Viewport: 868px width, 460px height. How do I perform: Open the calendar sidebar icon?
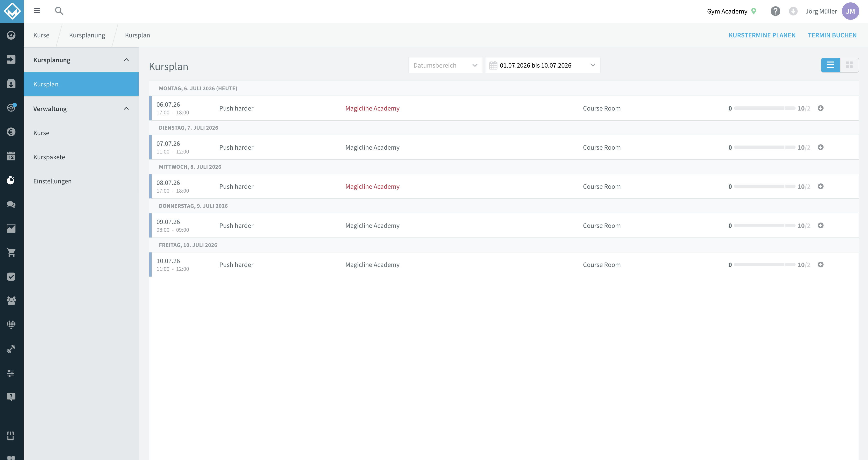11,156
